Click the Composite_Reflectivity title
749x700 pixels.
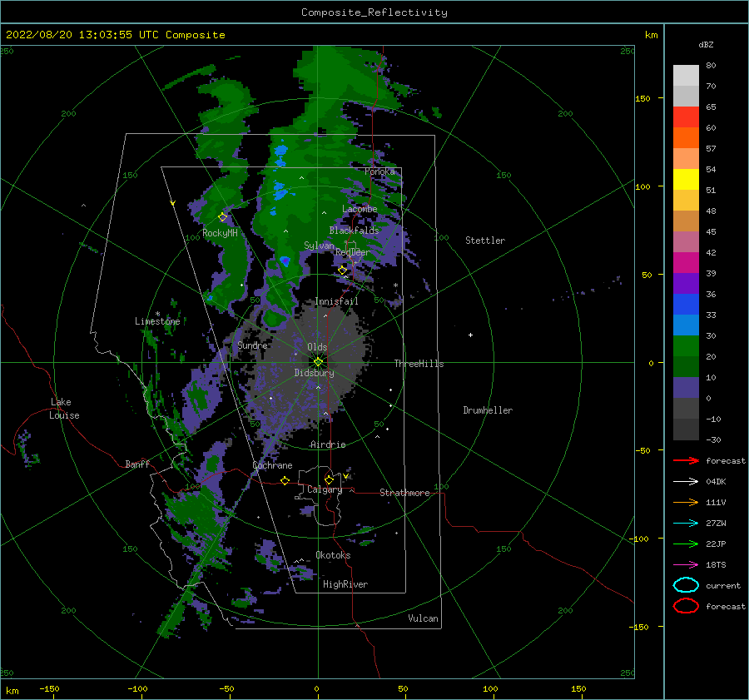pyautogui.click(x=374, y=12)
